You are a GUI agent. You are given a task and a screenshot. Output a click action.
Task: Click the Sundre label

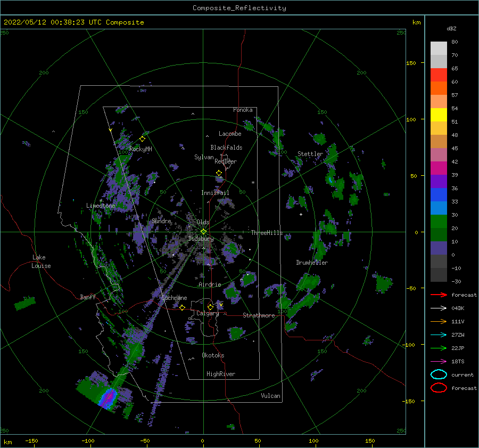[161, 221]
